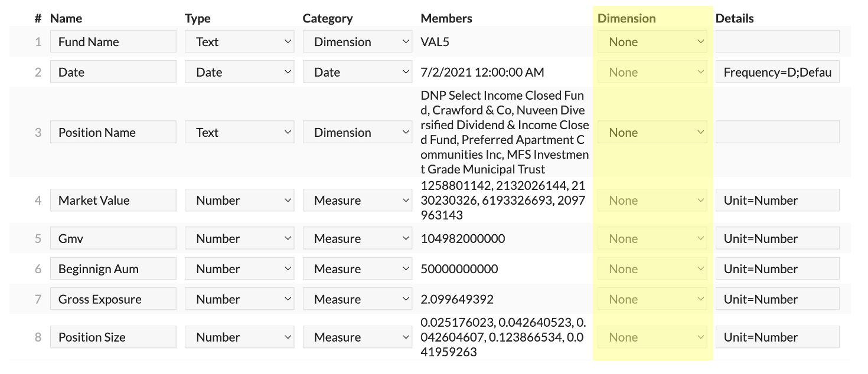
Task: Open Type dropdown for Fund Name row
Action: [239, 42]
